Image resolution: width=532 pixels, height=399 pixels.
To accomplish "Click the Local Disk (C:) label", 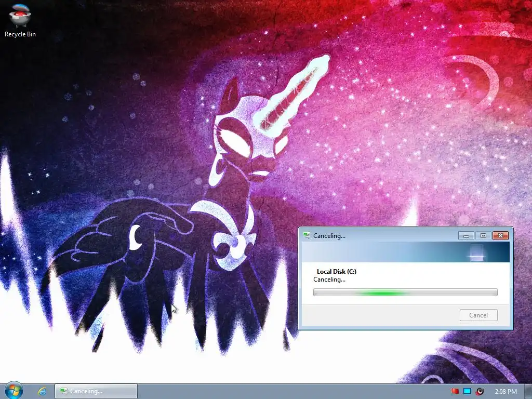I will tap(336, 271).
